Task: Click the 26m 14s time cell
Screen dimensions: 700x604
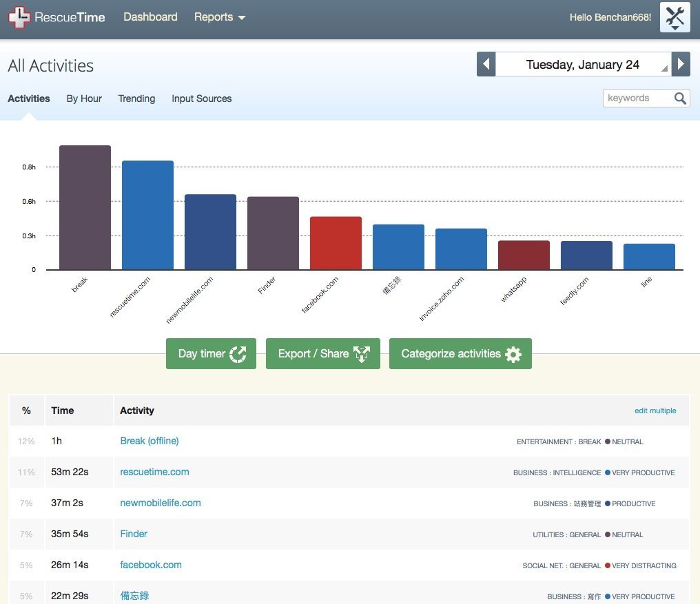Action: [x=70, y=565]
